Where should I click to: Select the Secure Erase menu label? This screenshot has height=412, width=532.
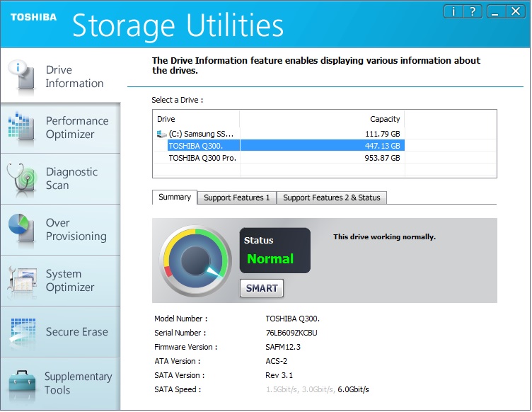pyautogui.click(x=76, y=331)
